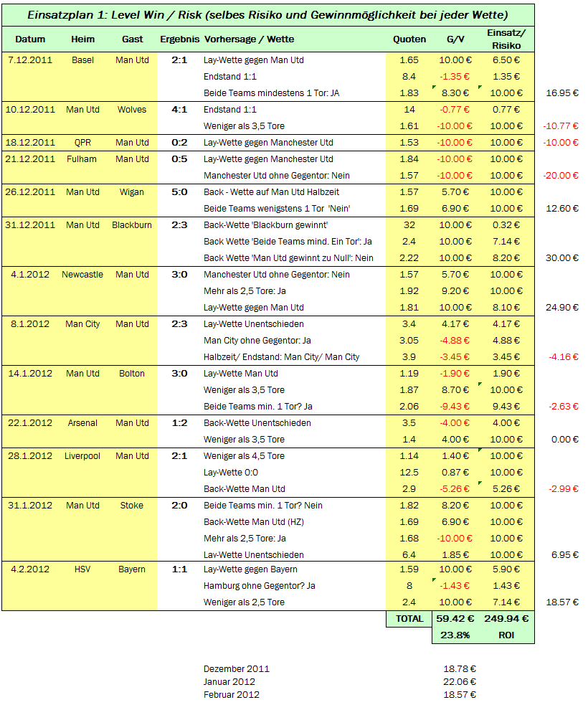Click the total stake '249.94 €'

(x=506, y=619)
